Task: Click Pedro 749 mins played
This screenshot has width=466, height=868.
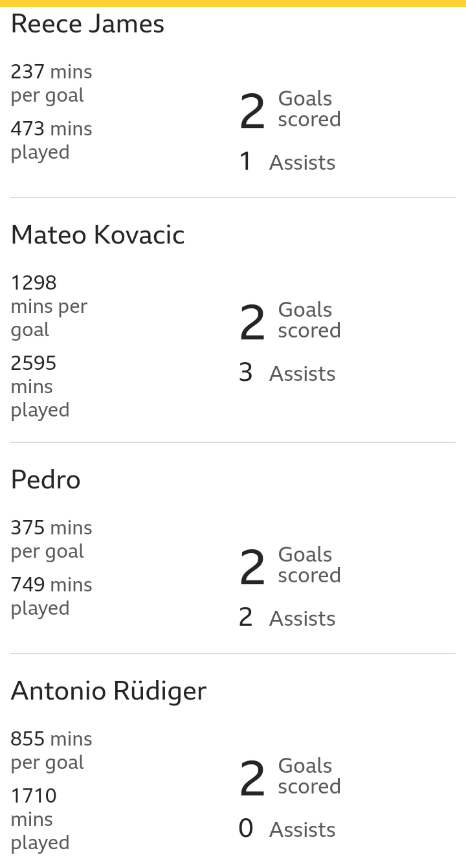Action: (52, 597)
